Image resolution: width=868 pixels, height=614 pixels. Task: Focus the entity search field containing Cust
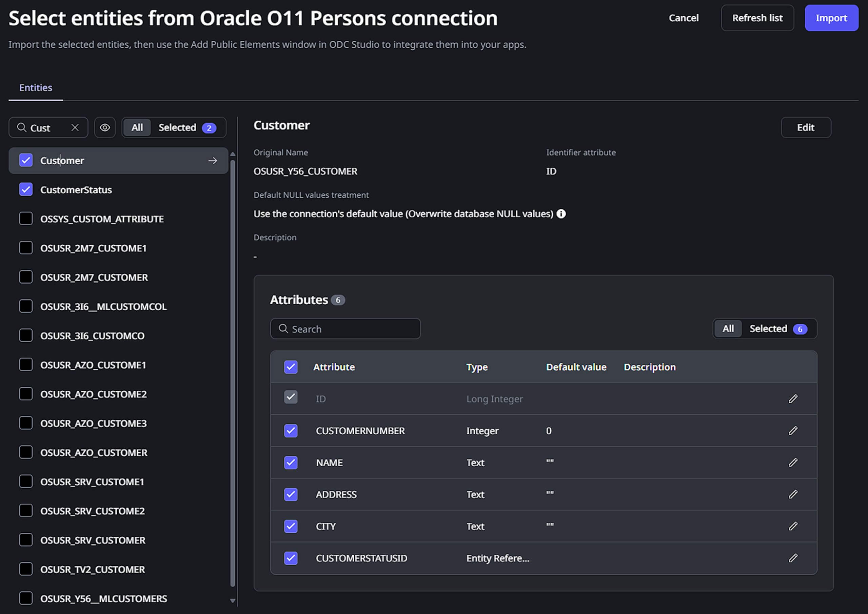coord(48,128)
